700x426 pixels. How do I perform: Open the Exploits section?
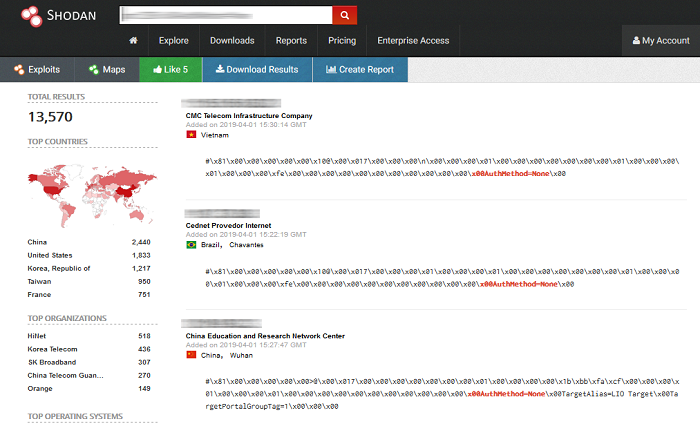[37, 70]
